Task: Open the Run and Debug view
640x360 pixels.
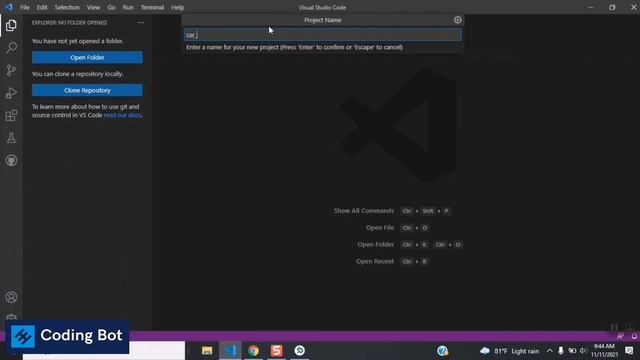Action: coord(11,93)
